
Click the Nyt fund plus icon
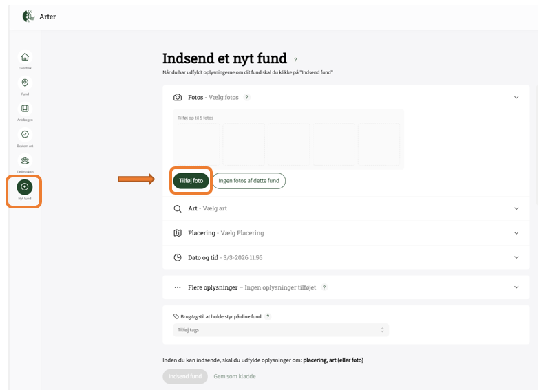coord(25,186)
